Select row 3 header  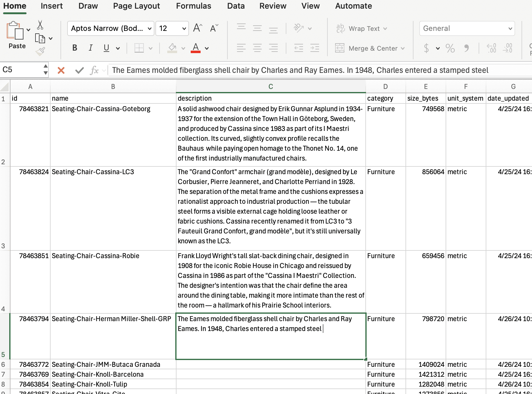click(x=5, y=208)
